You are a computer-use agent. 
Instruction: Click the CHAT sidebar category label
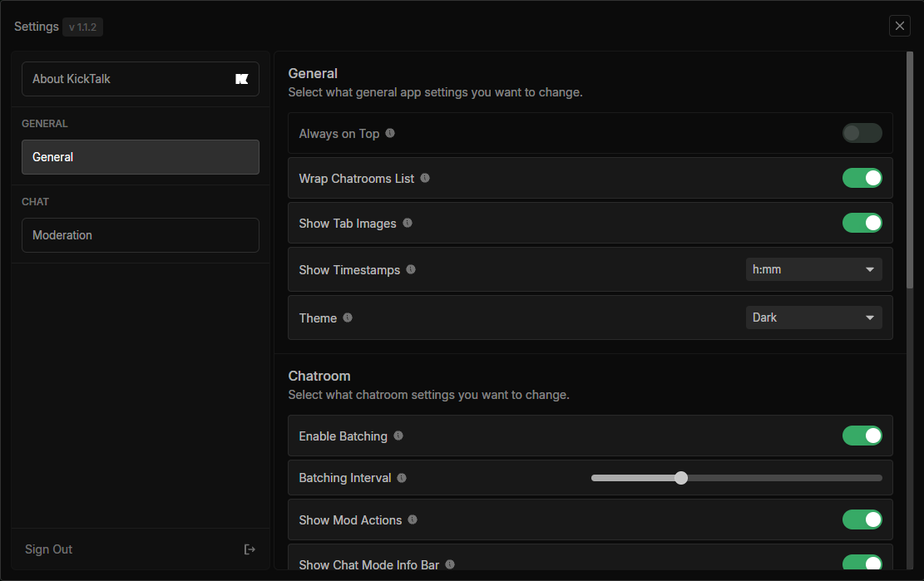(x=36, y=202)
